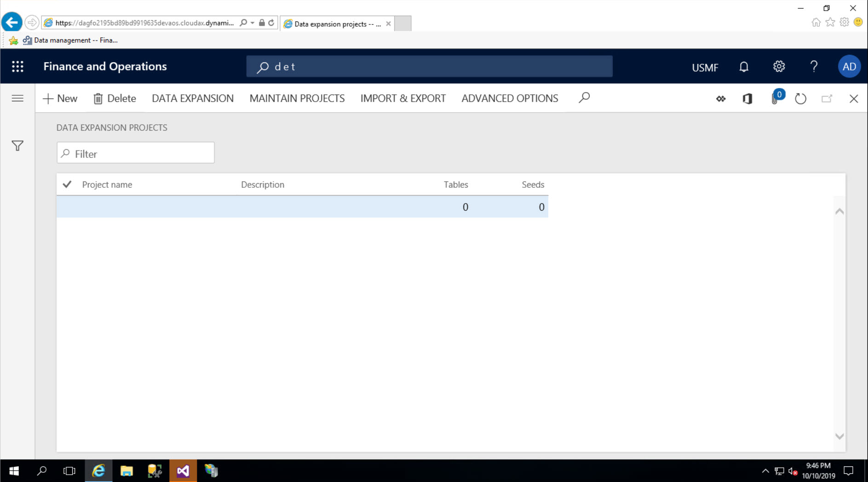The width and height of the screenshot is (868, 482).
Task: Click the empty Project name cell
Action: tap(158, 207)
